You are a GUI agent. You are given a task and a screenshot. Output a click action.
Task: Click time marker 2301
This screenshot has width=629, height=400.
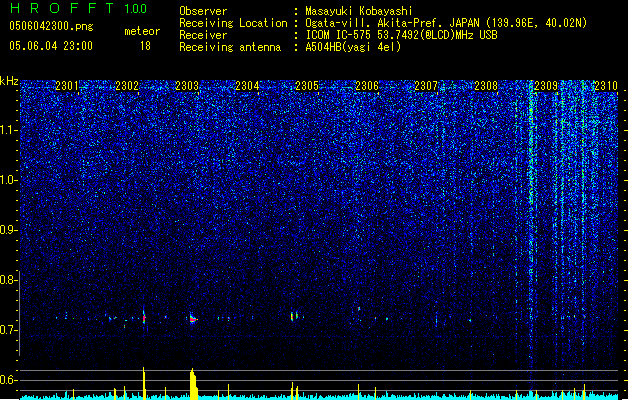tap(67, 85)
